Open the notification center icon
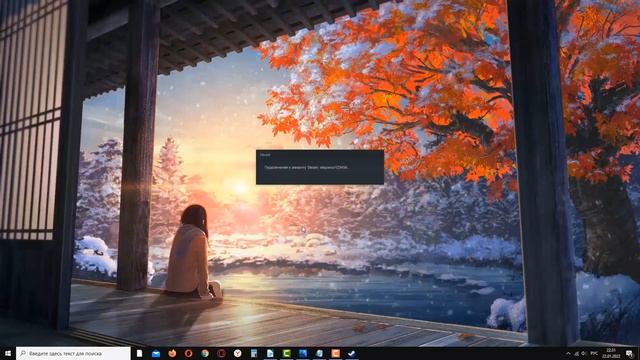This screenshot has height=360, width=640. [630, 353]
